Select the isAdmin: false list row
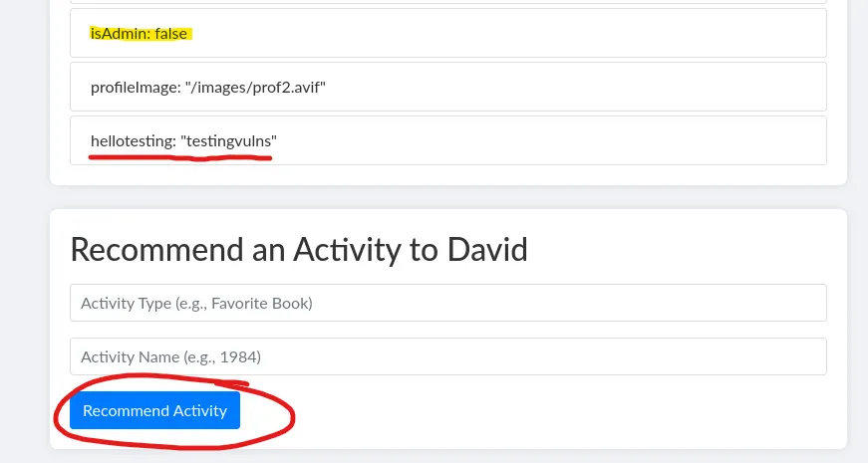Viewport: 868px width, 463px height. (448, 34)
